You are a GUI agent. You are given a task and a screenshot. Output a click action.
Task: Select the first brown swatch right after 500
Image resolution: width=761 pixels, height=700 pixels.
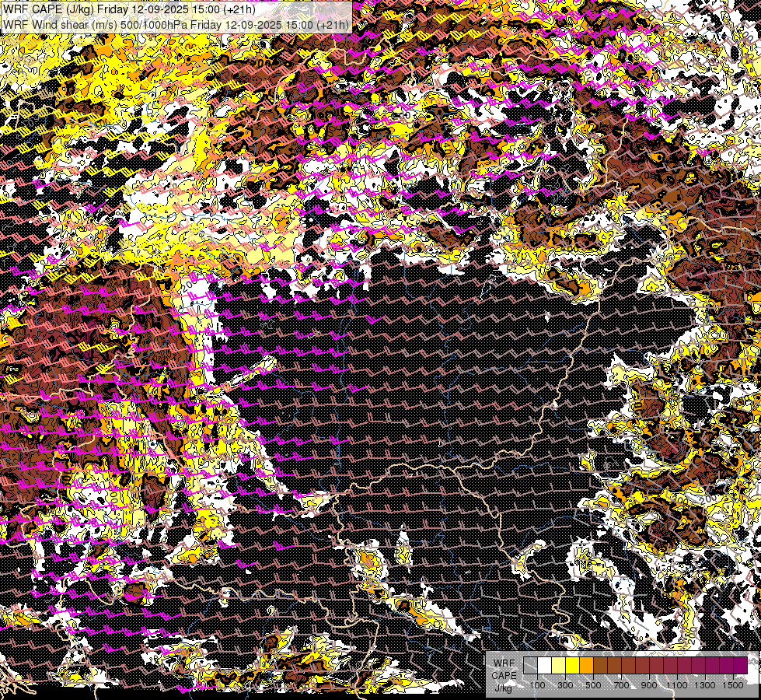[x=600, y=665]
